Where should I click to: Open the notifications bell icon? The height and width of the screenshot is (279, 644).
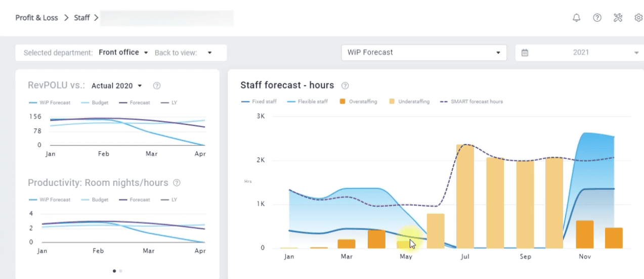[x=576, y=18]
